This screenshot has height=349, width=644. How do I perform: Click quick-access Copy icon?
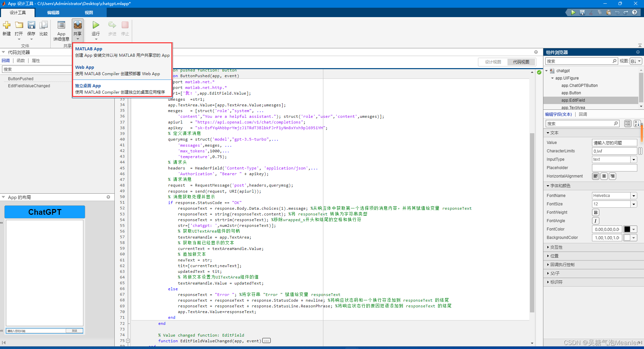(600, 12)
